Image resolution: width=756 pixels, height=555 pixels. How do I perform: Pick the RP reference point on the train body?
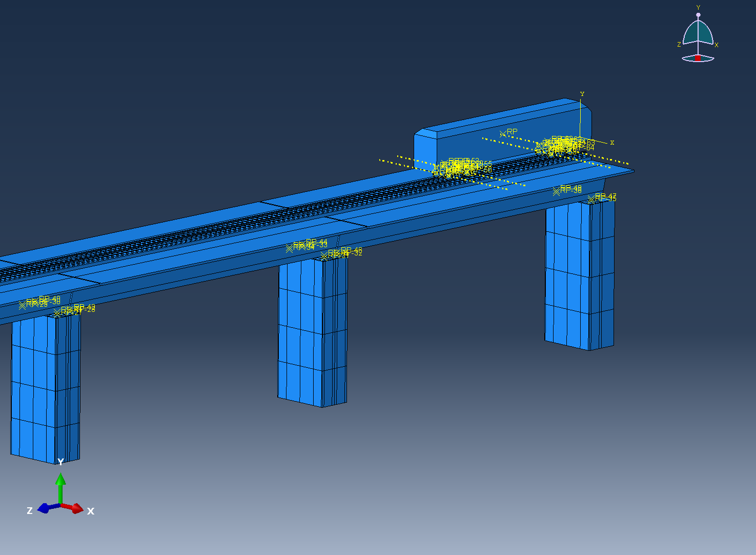pyautogui.click(x=503, y=134)
